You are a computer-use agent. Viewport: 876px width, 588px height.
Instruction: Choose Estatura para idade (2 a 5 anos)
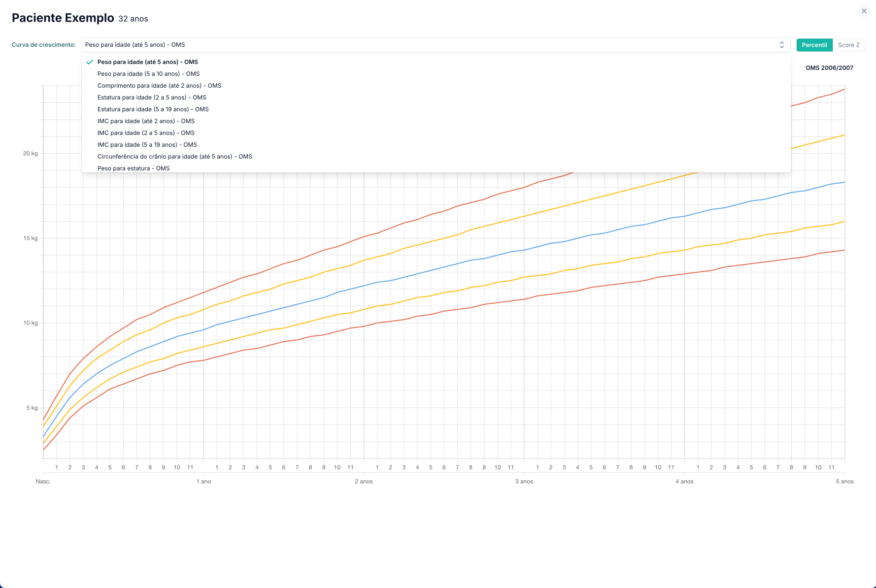[x=152, y=97]
